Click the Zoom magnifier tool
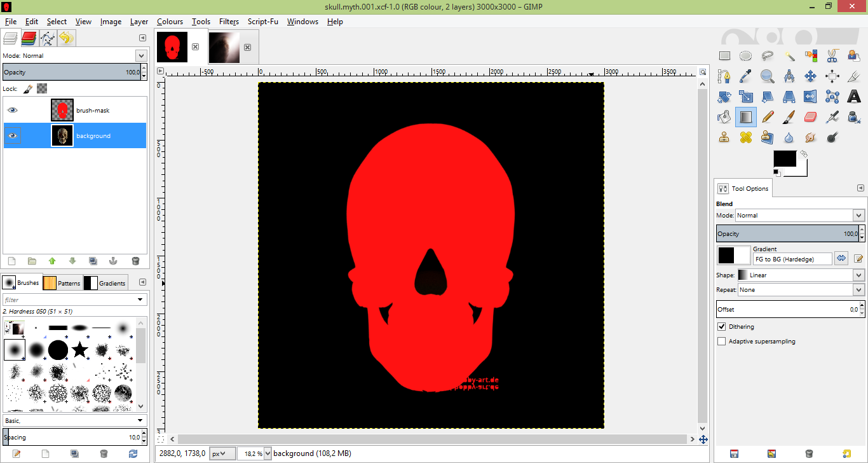This screenshot has width=868, height=463. click(x=768, y=76)
